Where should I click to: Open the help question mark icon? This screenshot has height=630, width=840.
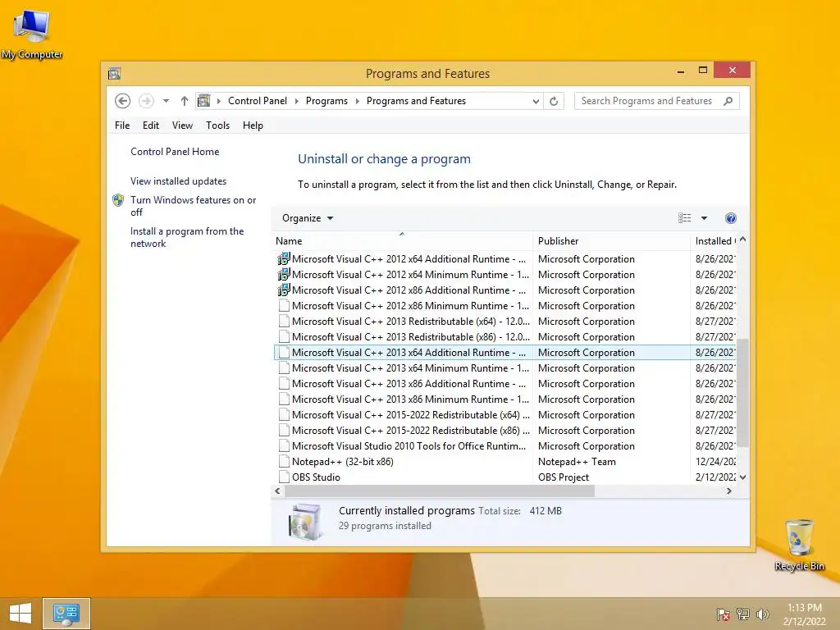[731, 218]
